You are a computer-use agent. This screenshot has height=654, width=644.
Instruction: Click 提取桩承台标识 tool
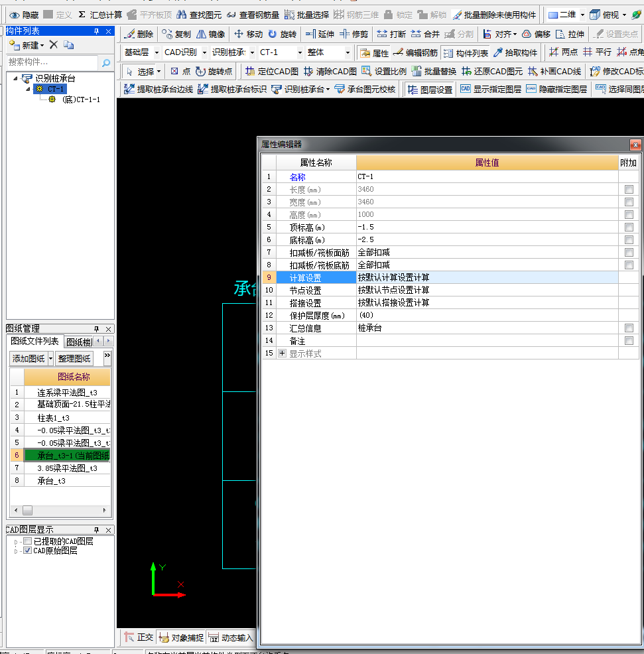[232, 89]
